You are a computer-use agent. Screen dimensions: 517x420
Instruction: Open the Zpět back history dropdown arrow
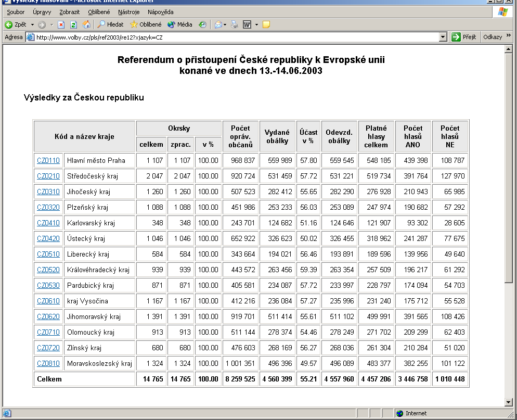pos(32,24)
